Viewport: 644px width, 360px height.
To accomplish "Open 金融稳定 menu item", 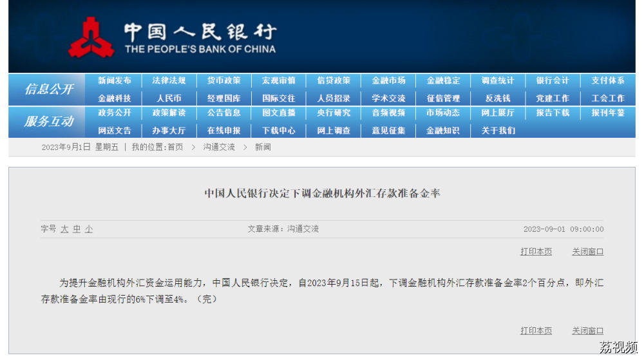I will pos(443,81).
